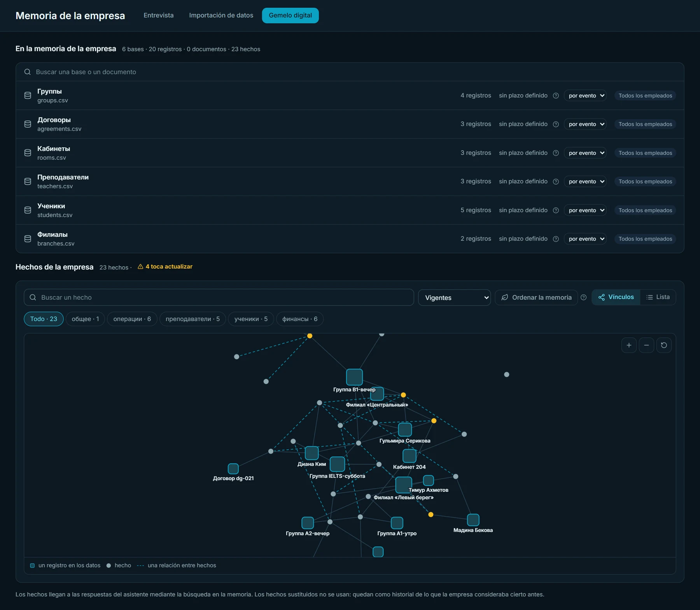Select the Мадина Бекова node

coord(473,520)
